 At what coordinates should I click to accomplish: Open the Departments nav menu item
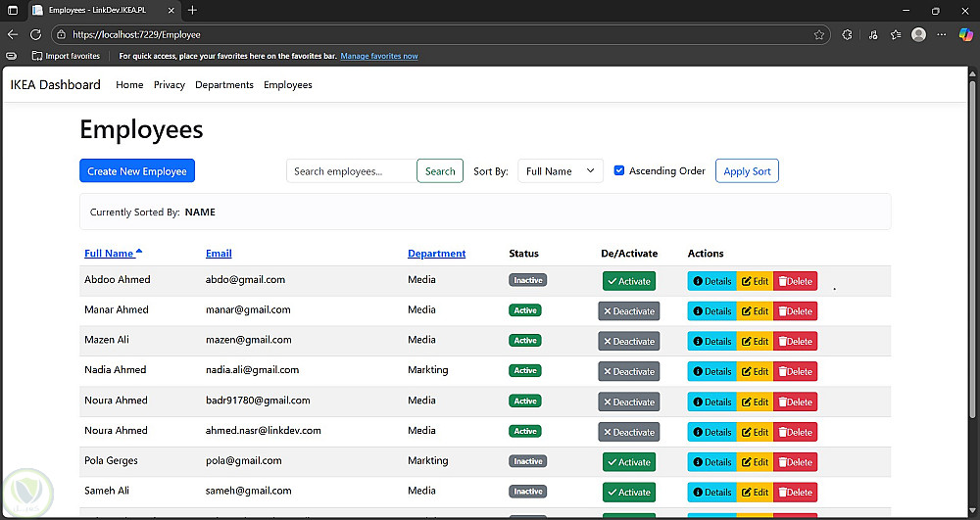click(224, 85)
